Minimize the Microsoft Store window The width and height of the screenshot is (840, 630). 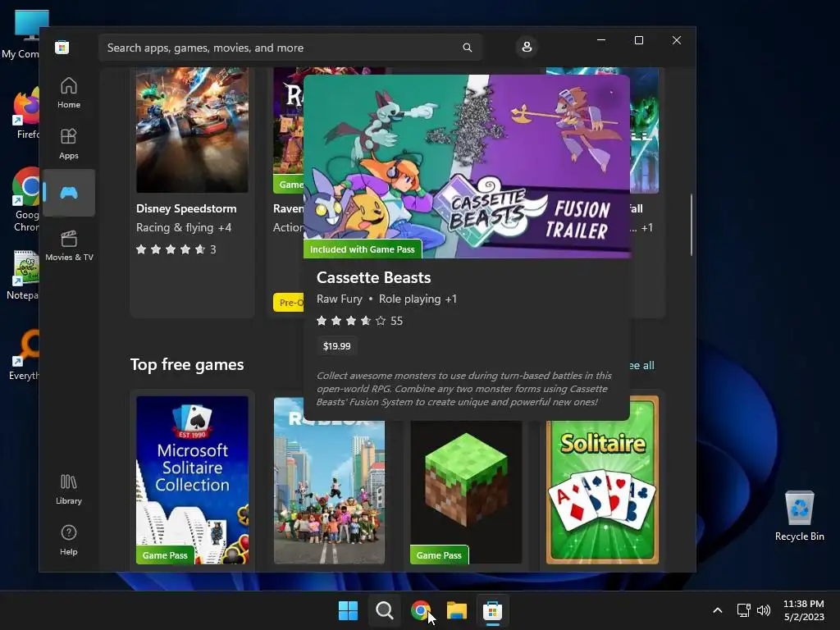pos(601,40)
